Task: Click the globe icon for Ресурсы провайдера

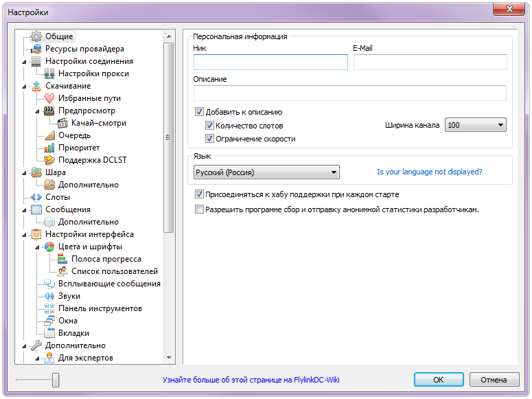Action: tap(36, 49)
